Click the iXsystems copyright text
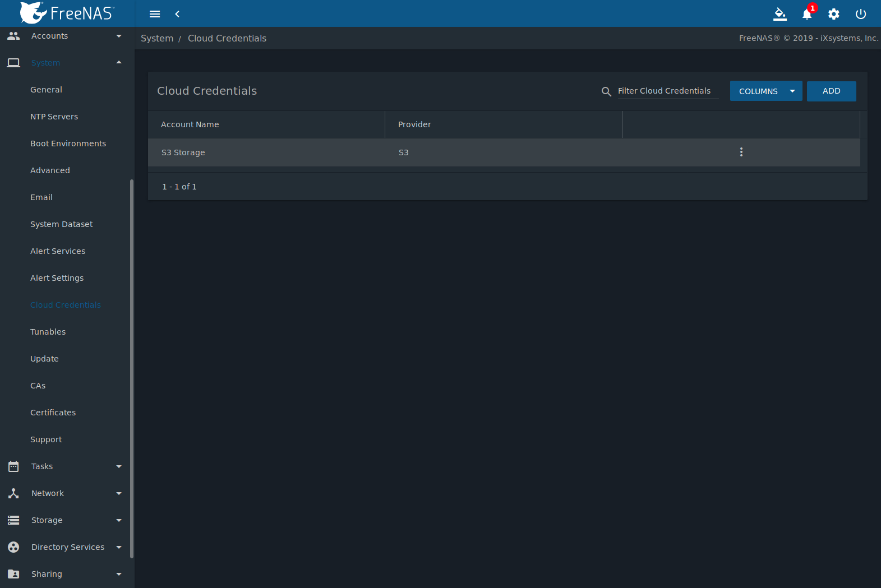This screenshot has width=881, height=588. point(809,38)
